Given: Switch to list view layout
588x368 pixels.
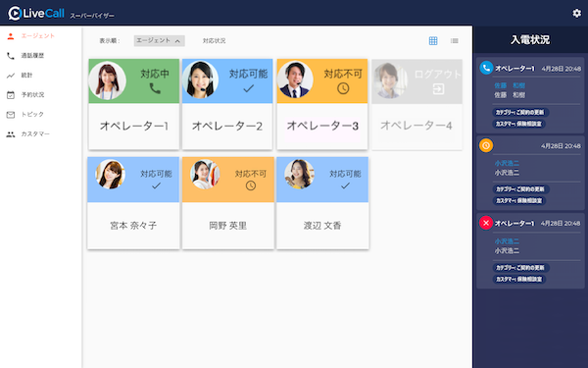Looking at the screenshot, I should pos(455,41).
